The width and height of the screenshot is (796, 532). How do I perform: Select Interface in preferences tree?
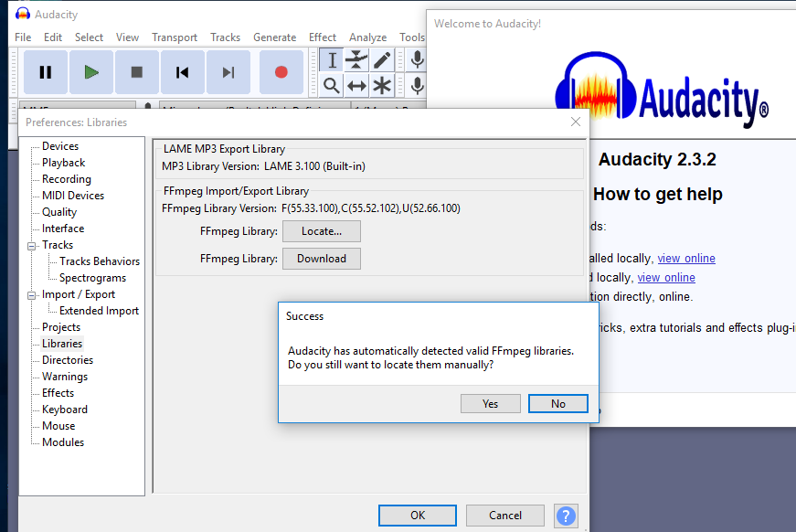(63, 229)
